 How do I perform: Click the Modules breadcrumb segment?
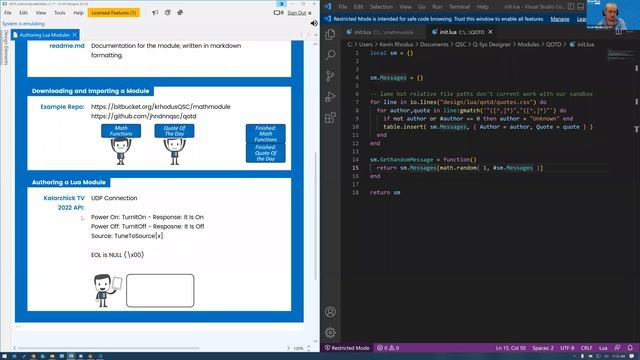point(528,44)
